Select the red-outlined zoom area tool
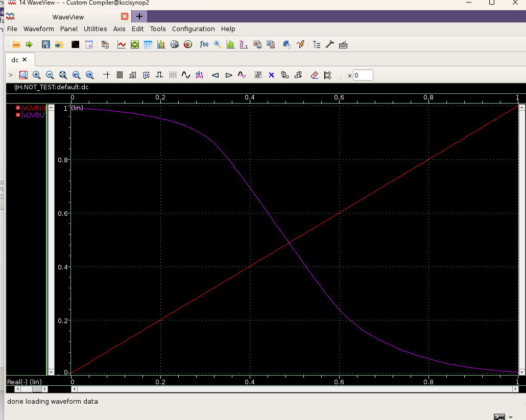Image resolution: width=526 pixels, height=420 pixels. 23,75
